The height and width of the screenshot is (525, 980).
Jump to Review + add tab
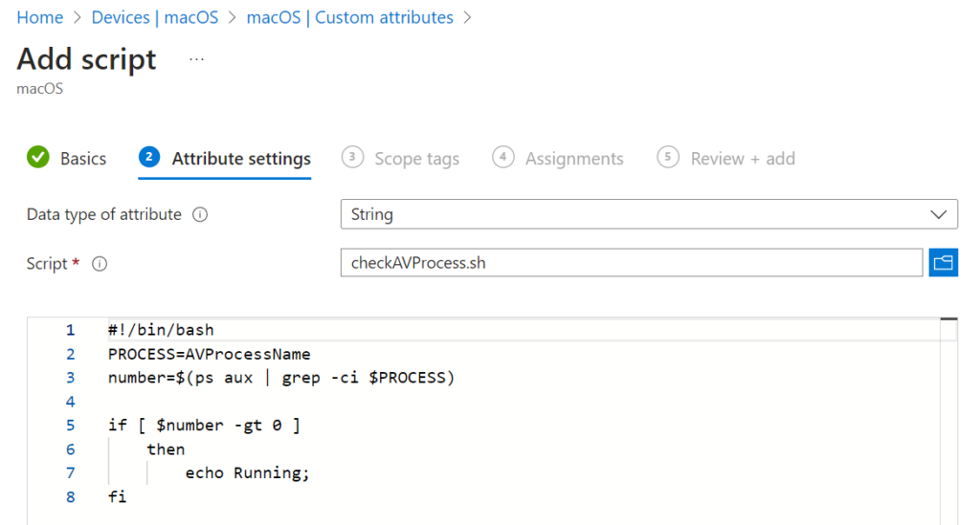(743, 159)
